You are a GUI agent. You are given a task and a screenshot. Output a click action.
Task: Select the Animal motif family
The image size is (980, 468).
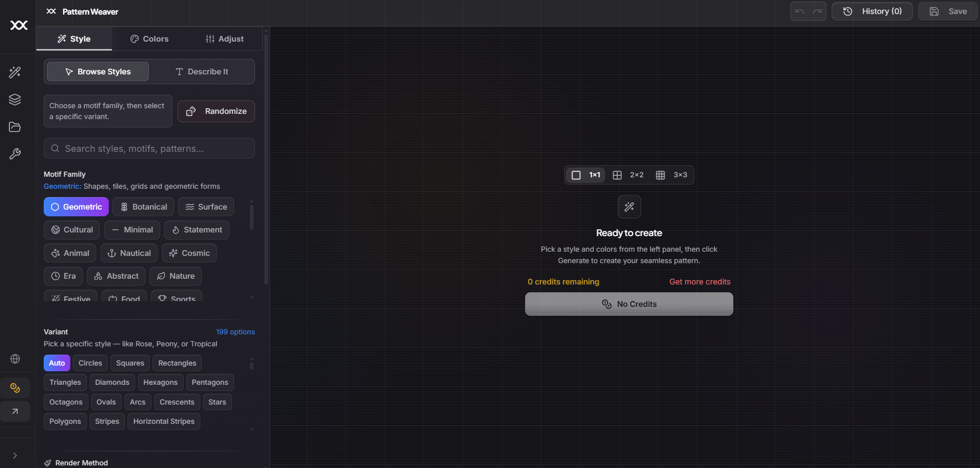(70, 253)
